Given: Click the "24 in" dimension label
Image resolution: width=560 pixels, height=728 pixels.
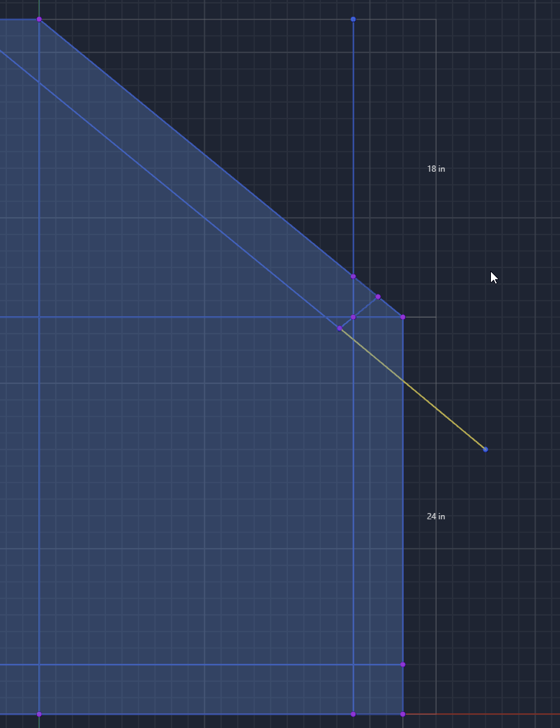Looking at the screenshot, I should (x=436, y=517).
